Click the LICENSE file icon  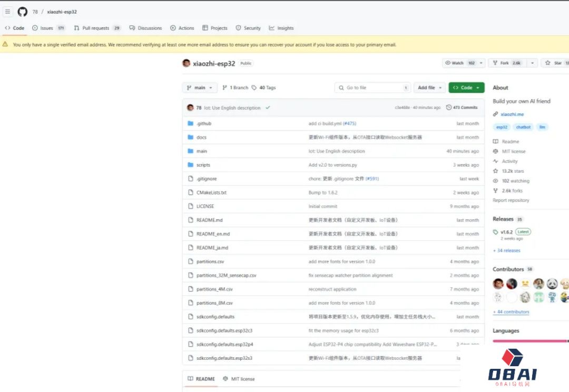191,206
